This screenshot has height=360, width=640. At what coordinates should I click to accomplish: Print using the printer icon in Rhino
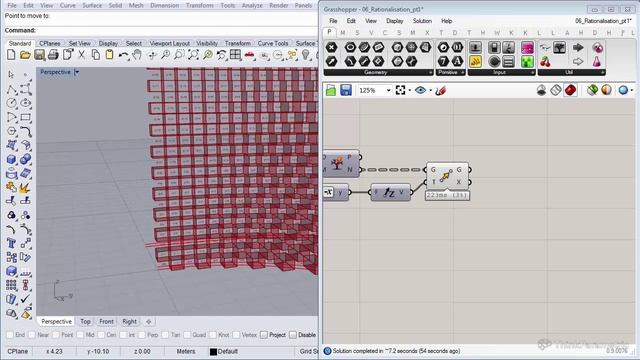pyautogui.click(x=53, y=55)
